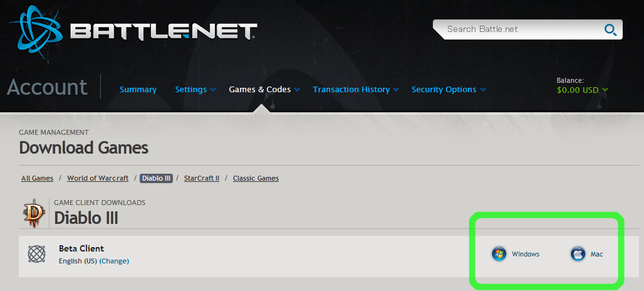Click the Apple logo download icon
Image resolution: width=644 pixels, height=291 pixels.
click(x=578, y=254)
